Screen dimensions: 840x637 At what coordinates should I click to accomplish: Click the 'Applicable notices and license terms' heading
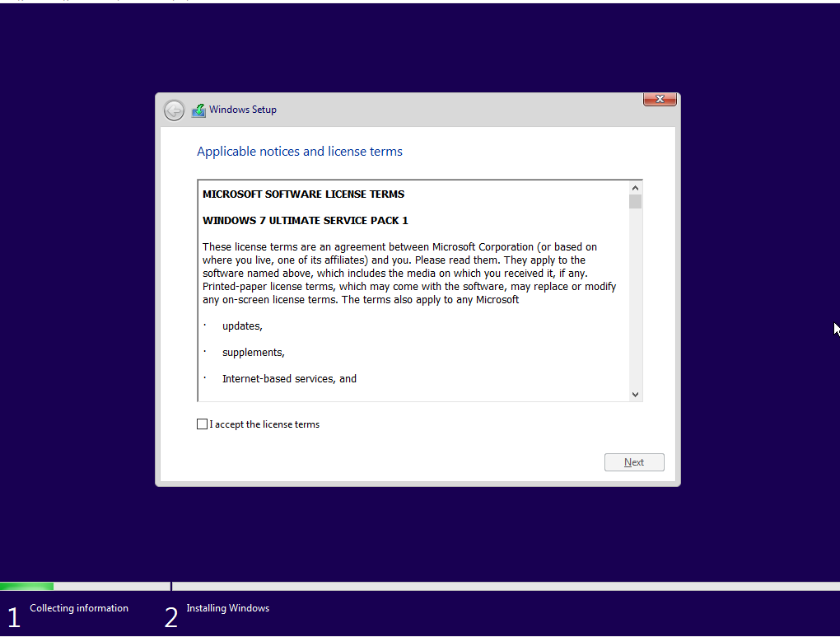pos(300,152)
